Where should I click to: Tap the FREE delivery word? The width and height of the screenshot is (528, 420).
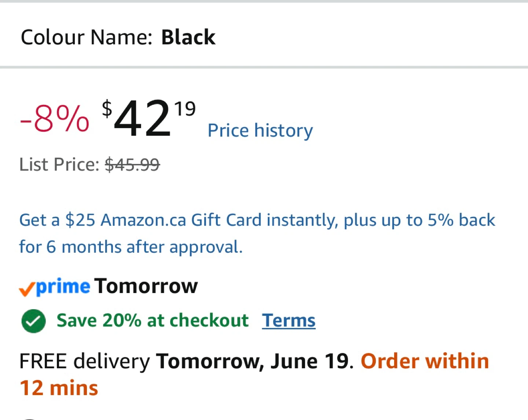click(85, 361)
